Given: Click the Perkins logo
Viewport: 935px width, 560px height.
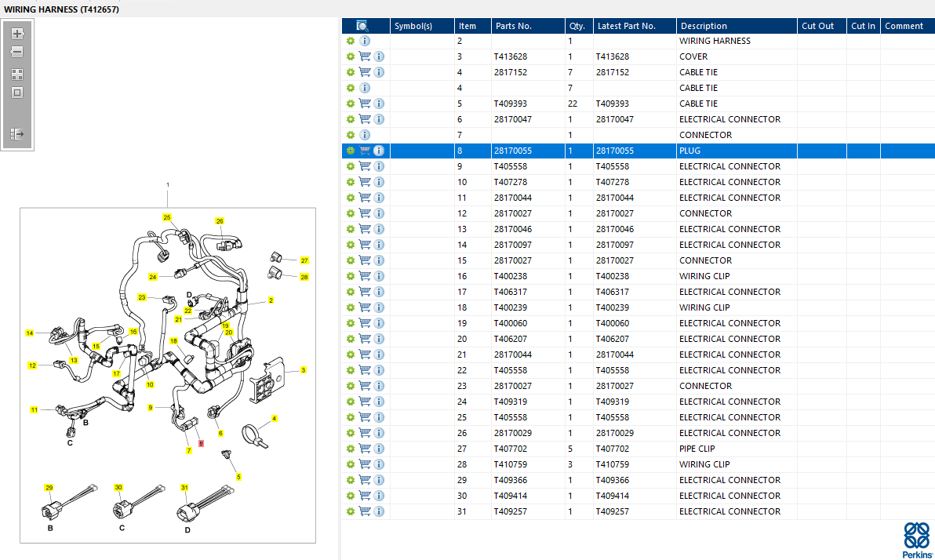Looking at the screenshot, I should click(x=917, y=540).
